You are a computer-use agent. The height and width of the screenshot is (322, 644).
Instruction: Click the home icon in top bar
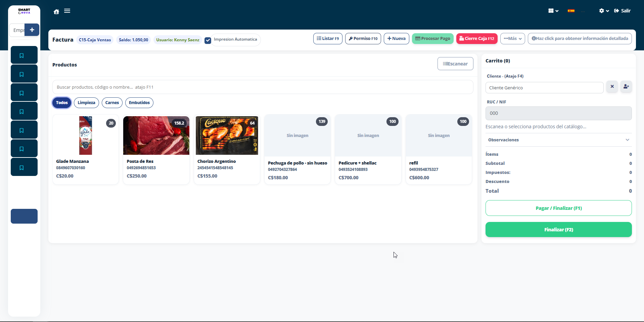56,11
